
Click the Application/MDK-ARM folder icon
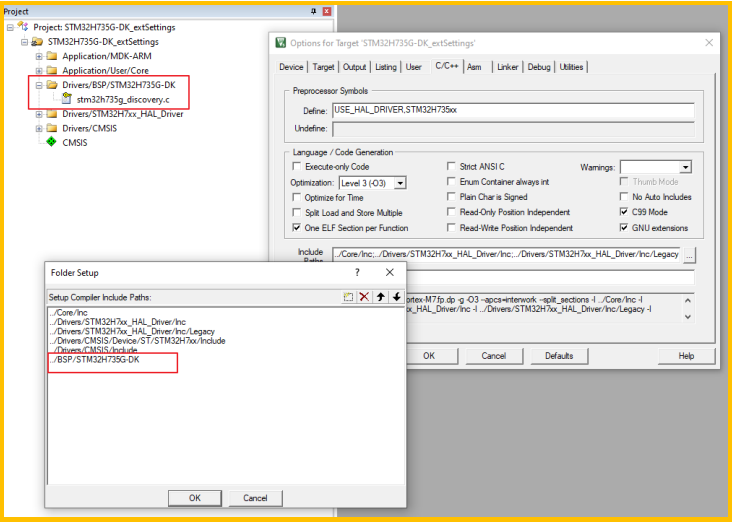coord(51,56)
